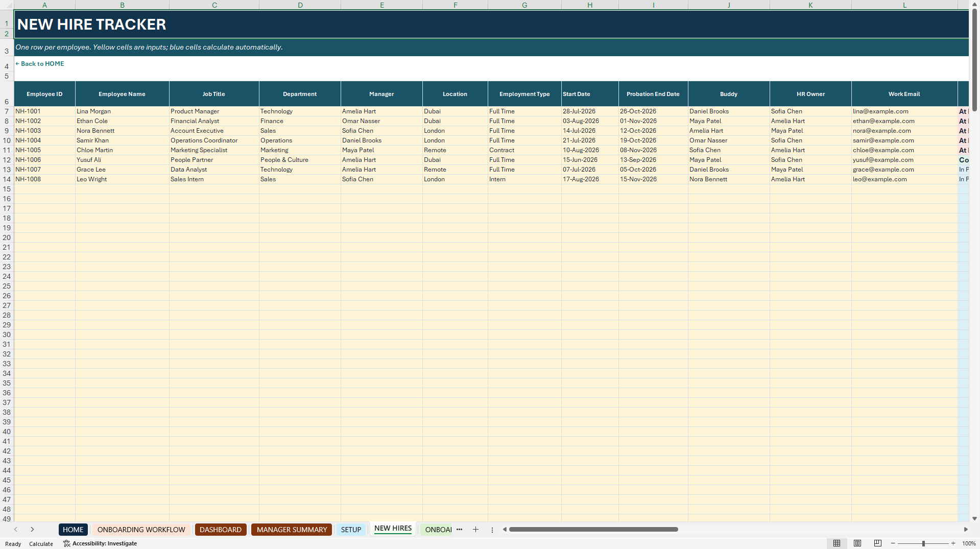Click horizontal scroll right arrow

coord(966,530)
